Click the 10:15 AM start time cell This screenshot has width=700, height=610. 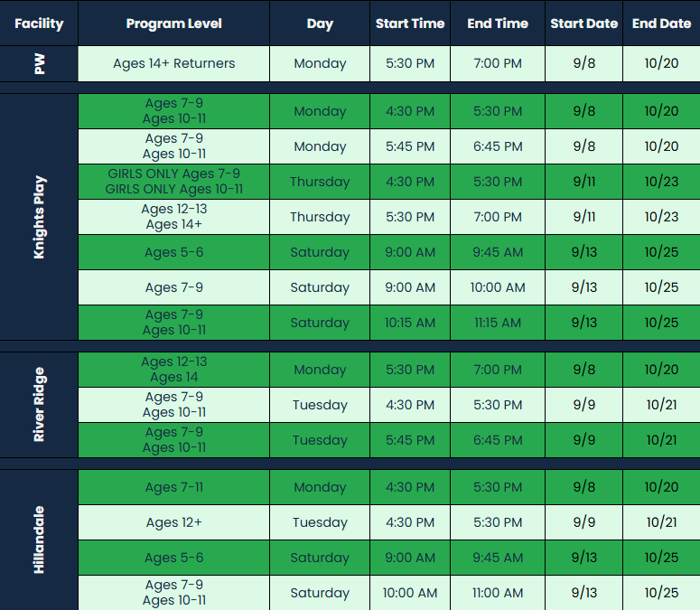pos(410,323)
